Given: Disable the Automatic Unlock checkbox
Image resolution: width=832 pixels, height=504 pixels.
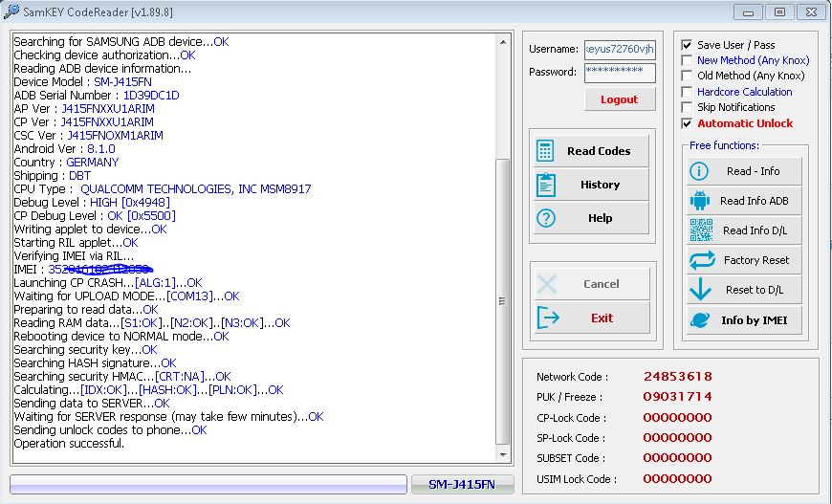Looking at the screenshot, I should tap(687, 123).
